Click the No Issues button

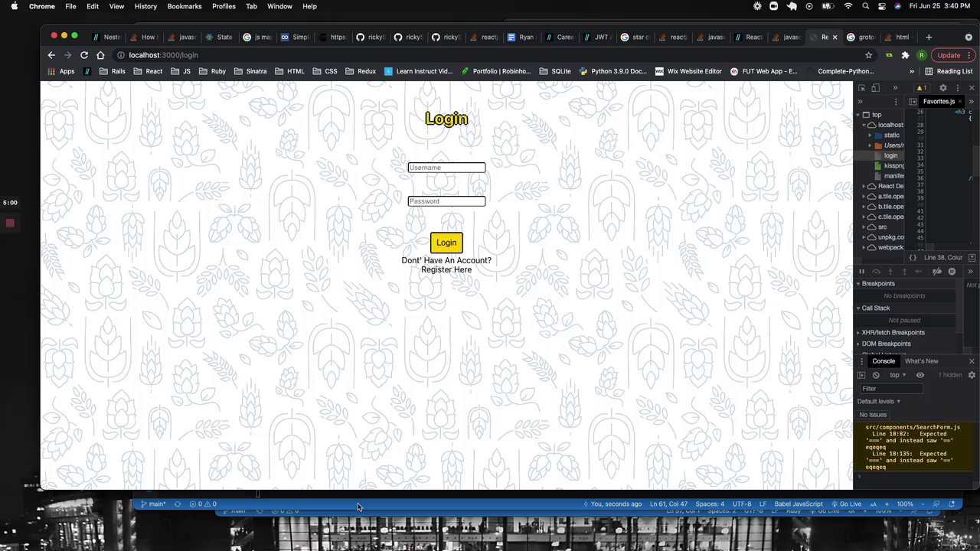(873, 415)
